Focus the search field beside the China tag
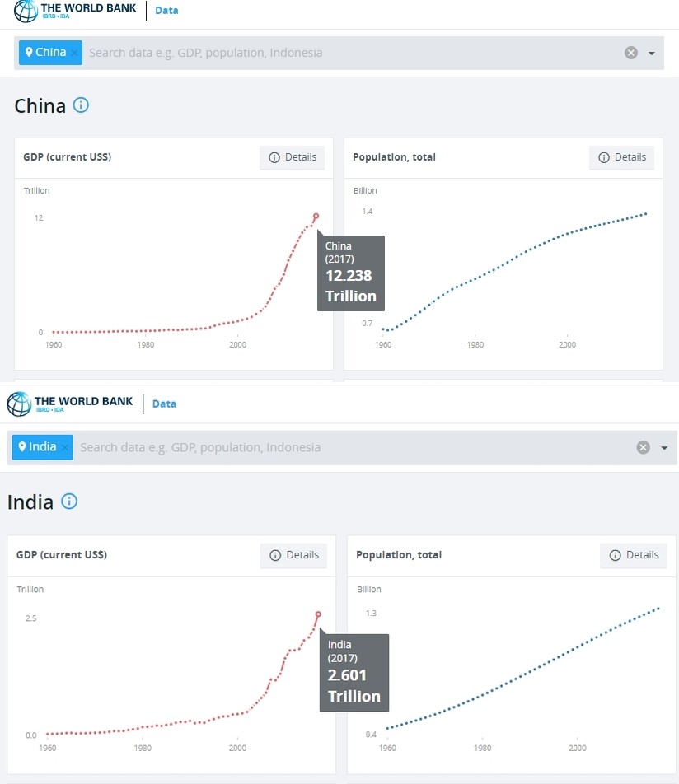The width and height of the screenshot is (679, 784). click(x=353, y=53)
